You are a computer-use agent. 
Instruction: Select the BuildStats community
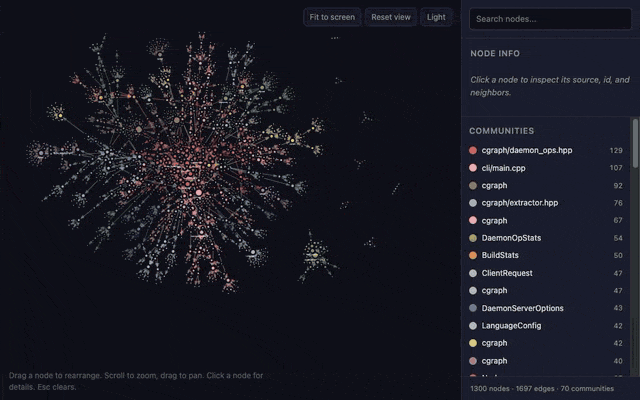[546, 256]
